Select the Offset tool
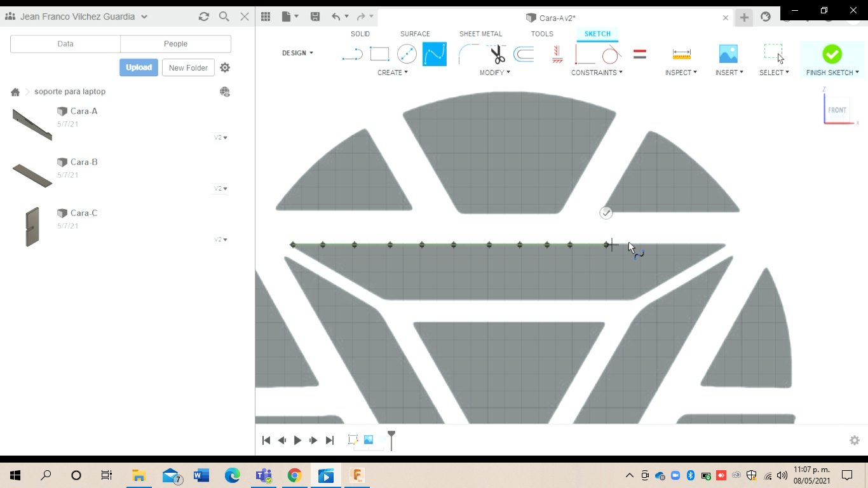 pyautogui.click(x=524, y=55)
